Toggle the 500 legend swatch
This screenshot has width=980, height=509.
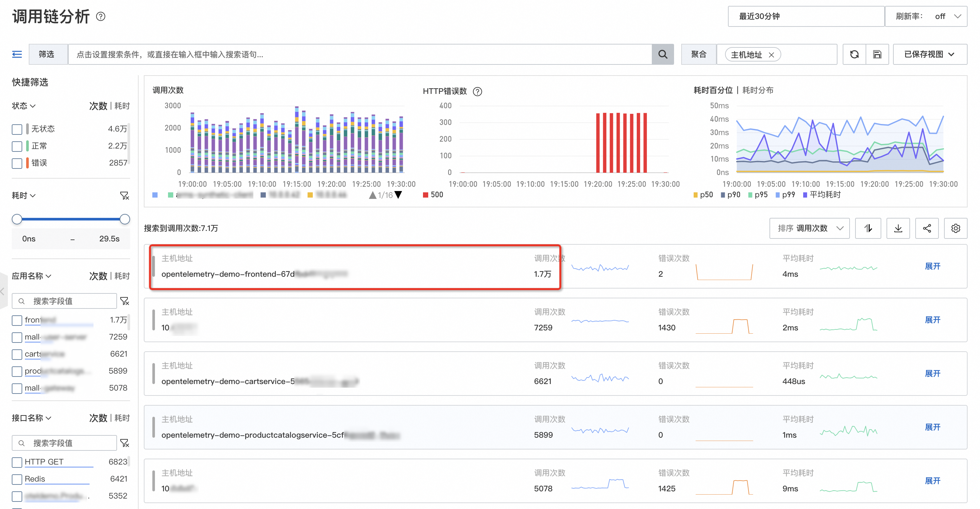(x=425, y=195)
